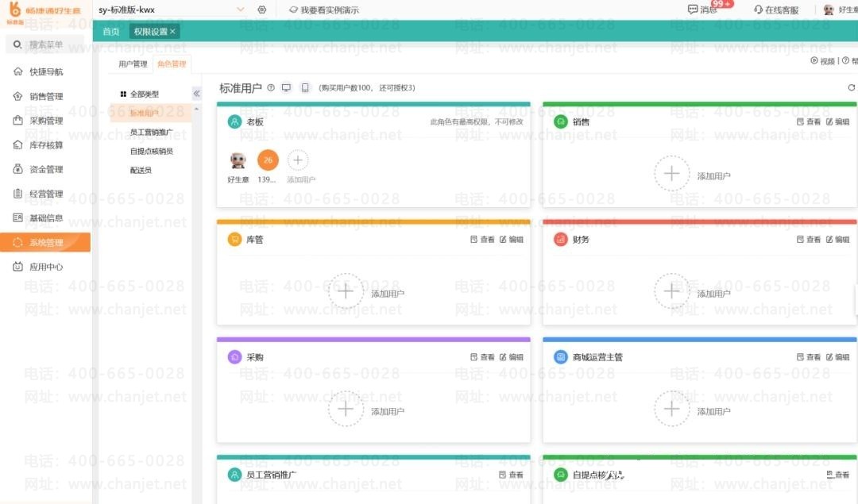Collapse the role type panel with double chevron

point(196,94)
